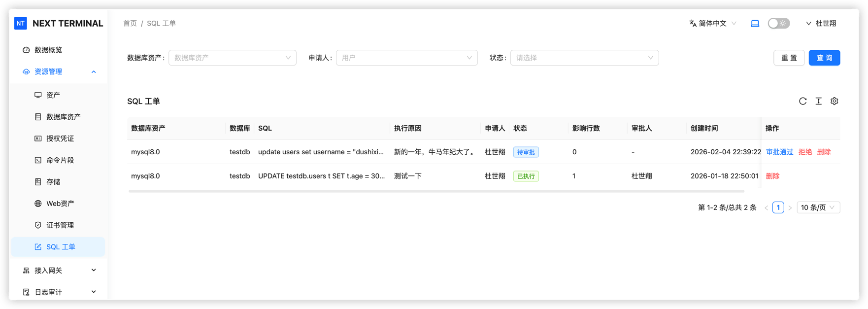
Task: Open the language switcher 简体中文
Action: pyautogui.click(x=712, y=23)
